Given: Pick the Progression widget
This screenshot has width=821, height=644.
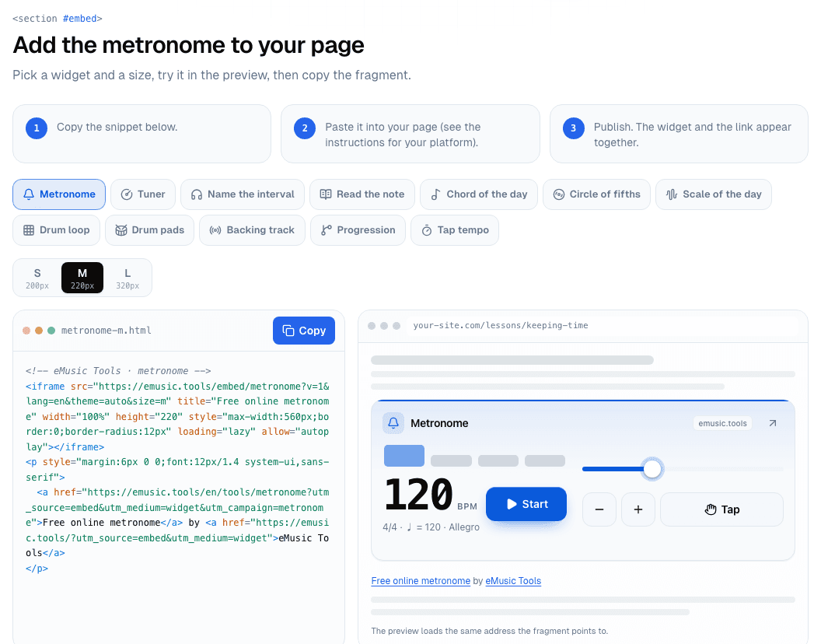Looking at the screenshot, I should 358,230.
